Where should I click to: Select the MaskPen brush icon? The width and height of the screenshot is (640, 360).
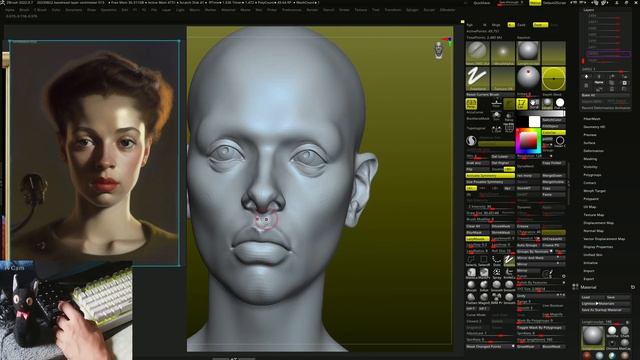[x=484, y=273]
